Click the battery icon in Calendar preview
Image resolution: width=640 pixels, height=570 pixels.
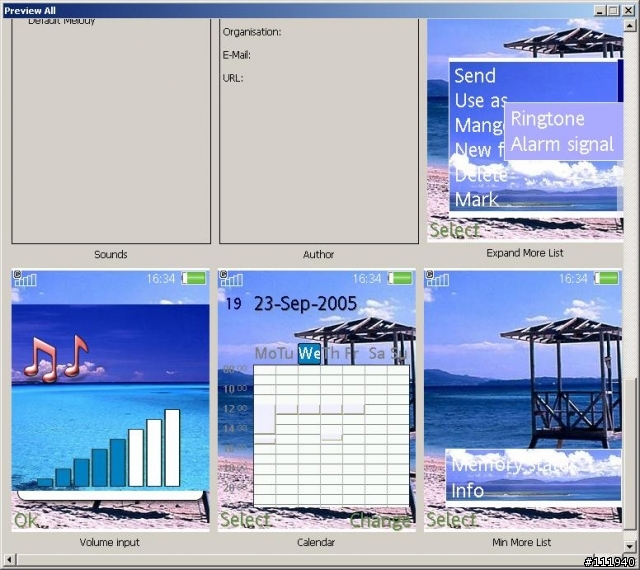coord(400,278)
